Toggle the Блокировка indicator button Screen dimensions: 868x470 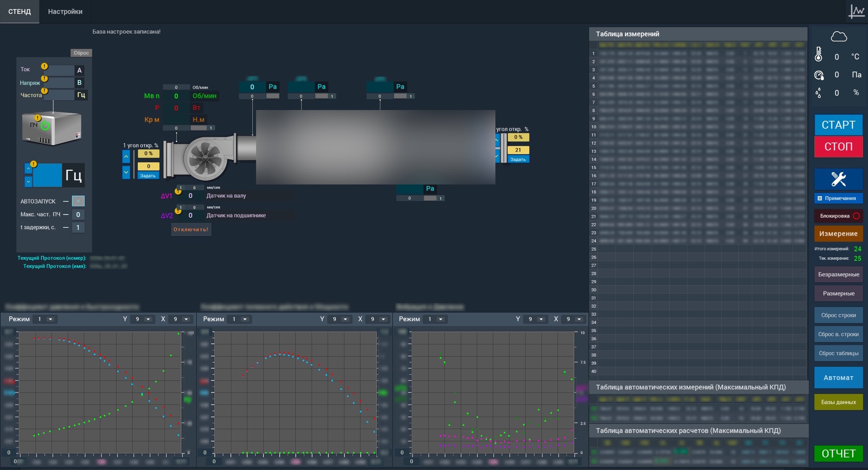pos(838,216)
